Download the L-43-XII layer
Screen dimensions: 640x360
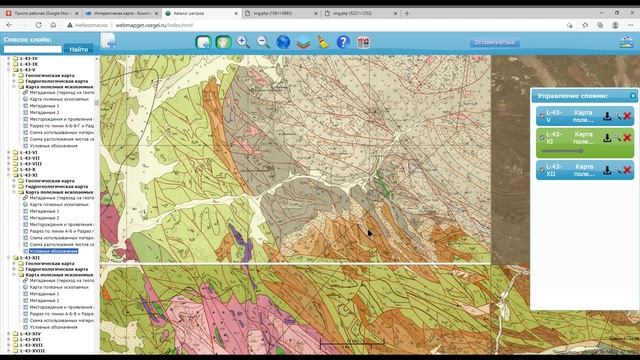[607, 170]
